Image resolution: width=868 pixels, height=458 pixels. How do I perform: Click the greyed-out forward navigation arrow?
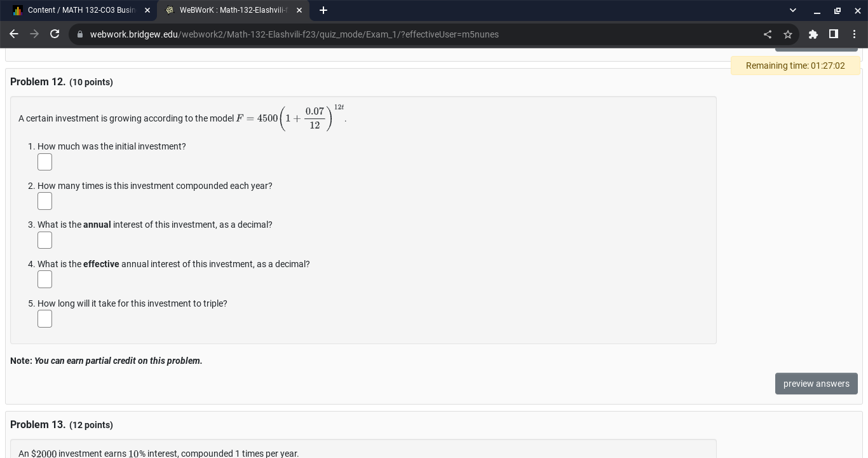[34, 34]
